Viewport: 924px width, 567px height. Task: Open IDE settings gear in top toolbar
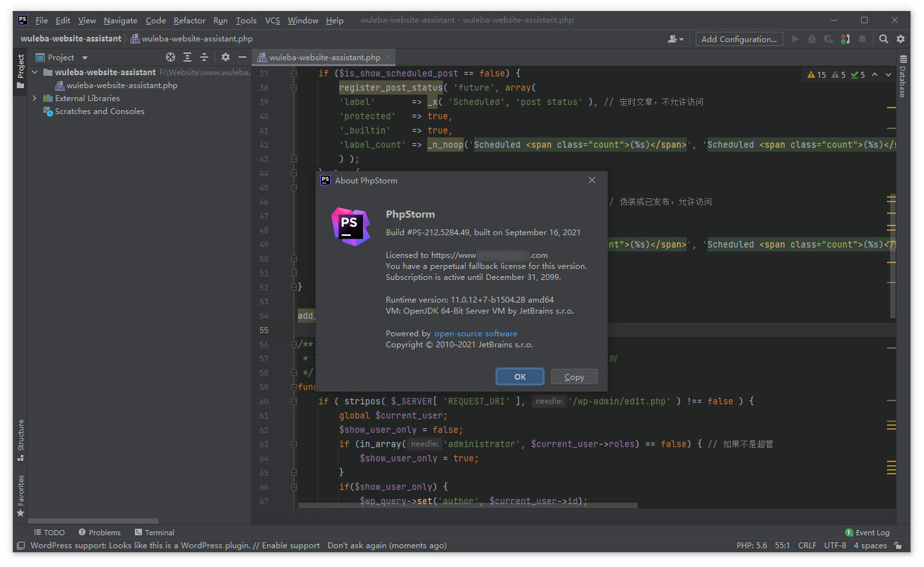pos(901,39)
